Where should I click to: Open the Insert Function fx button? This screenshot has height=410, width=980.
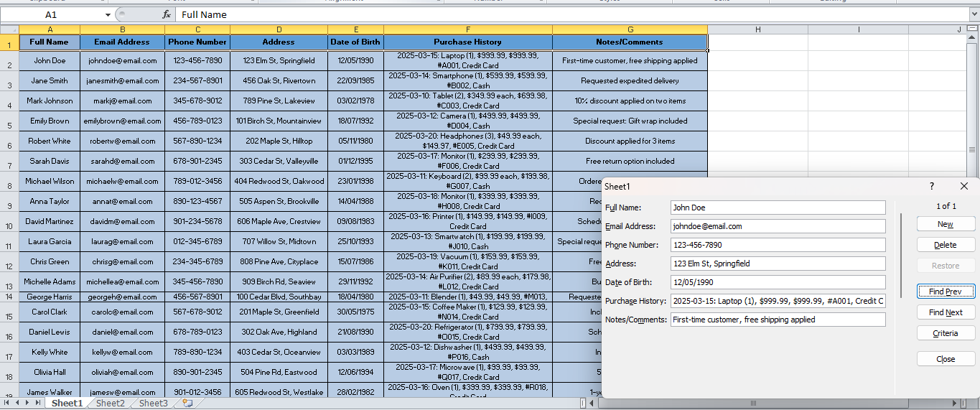click(167, 14)
